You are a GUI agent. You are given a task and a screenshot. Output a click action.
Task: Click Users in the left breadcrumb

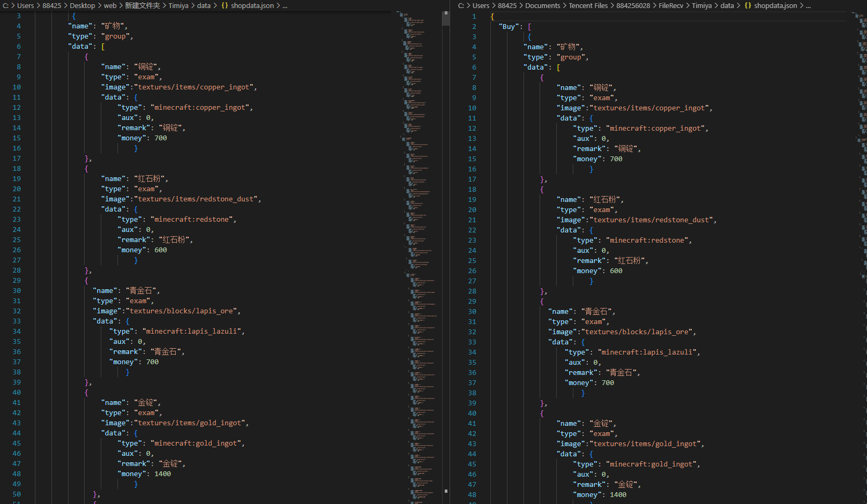pos(26,5)
